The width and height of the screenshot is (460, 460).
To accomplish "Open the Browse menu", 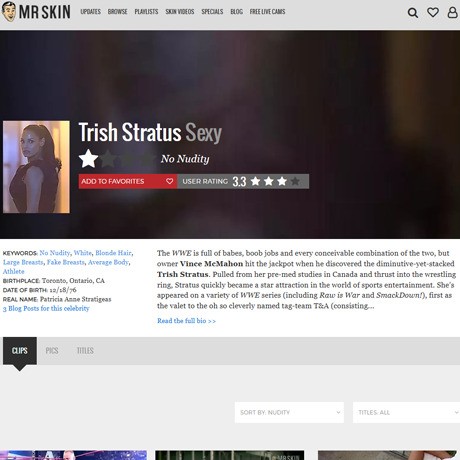I will tap(117, 12).
